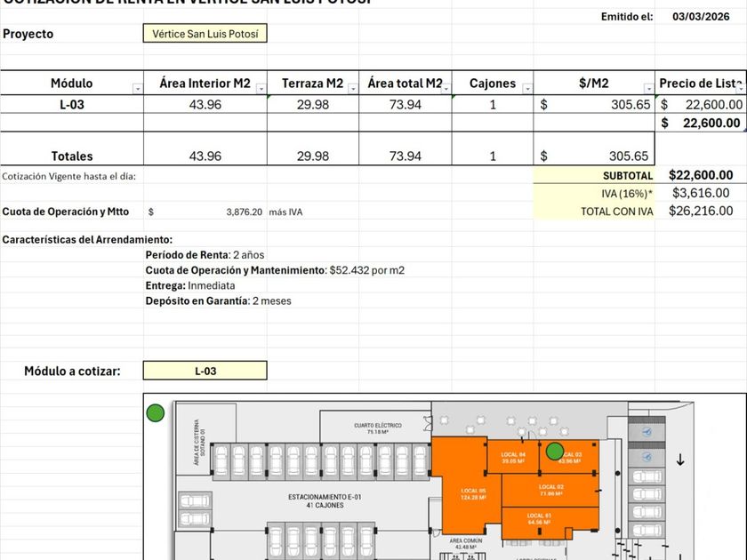Click the 43.96 interior area cell in L-03 row
Image resolution: width=747 pixels, height=560 pixels.
pyautogui.click(x=205, y=104)
